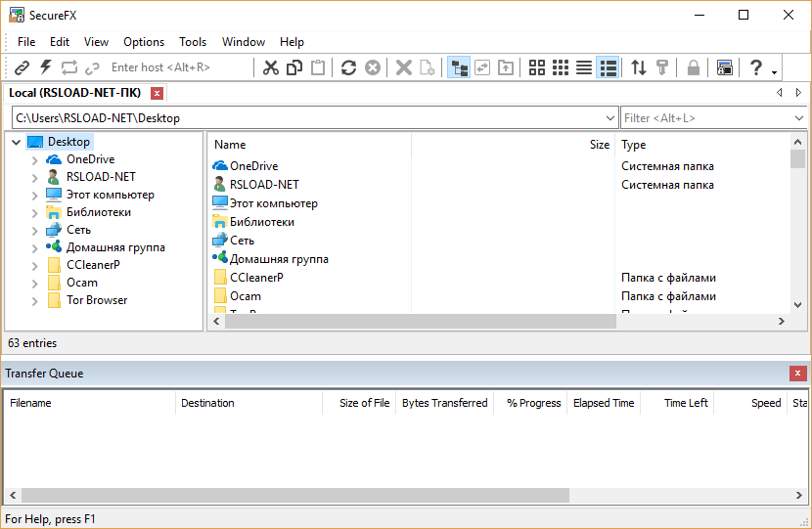Expand the Библиотеки tree node
This screenshot has height=529, width=812.
coord(34,213)
